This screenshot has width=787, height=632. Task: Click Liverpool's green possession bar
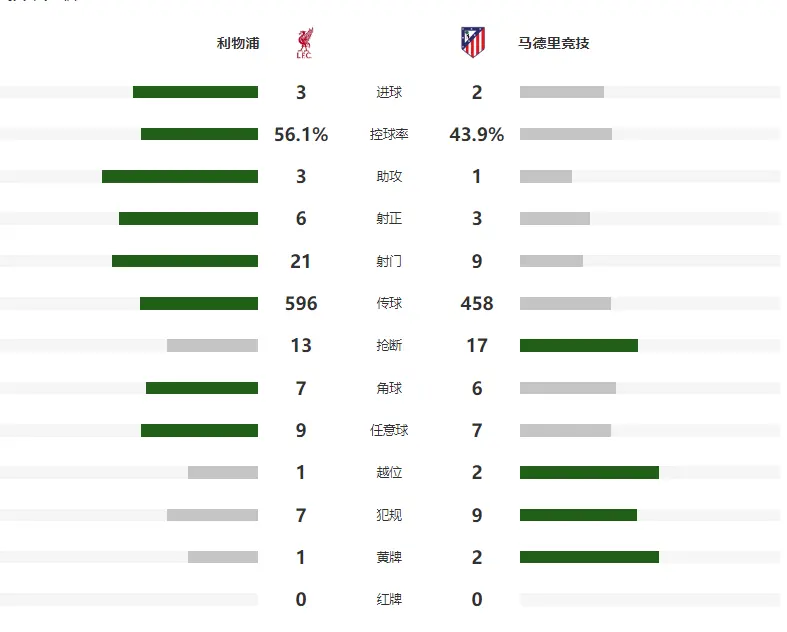pos(199,134)
